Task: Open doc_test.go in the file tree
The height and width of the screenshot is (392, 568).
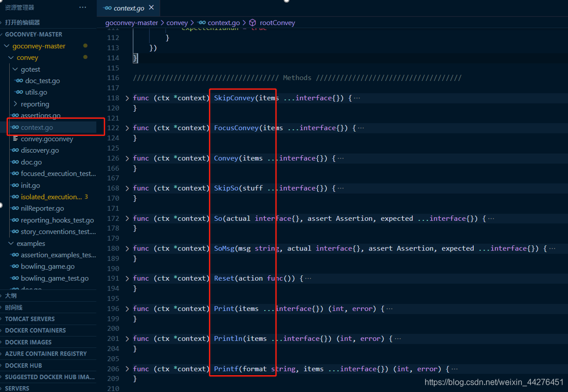Action: point(43,81)
